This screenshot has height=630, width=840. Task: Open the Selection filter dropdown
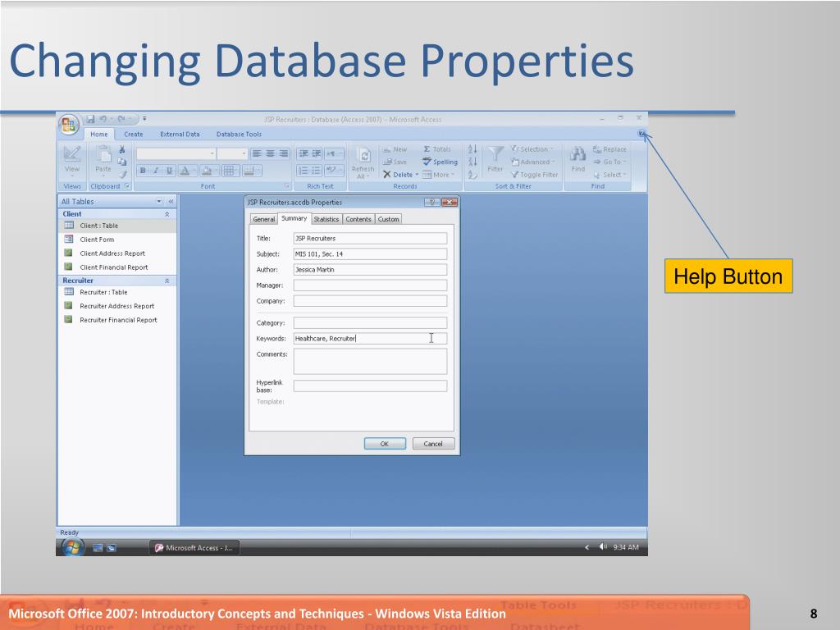click(532, 149)
